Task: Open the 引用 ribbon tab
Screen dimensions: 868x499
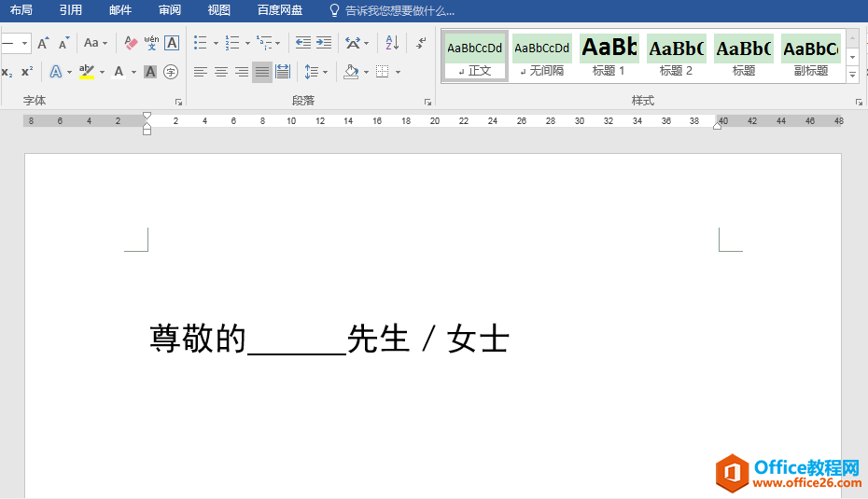Action: 70,10
